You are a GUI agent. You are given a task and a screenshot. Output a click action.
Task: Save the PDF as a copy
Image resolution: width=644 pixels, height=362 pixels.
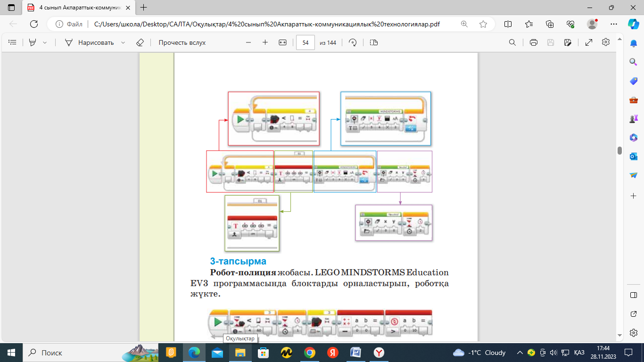568,42
